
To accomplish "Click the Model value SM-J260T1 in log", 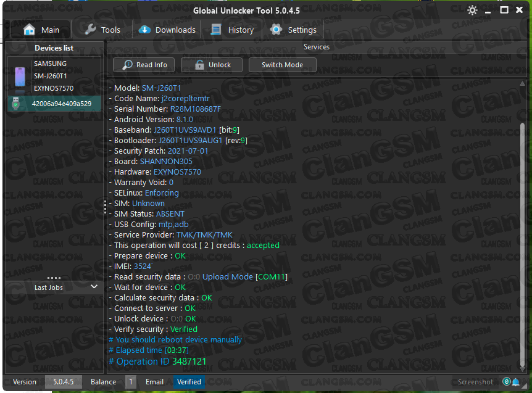I will (161, 88).
